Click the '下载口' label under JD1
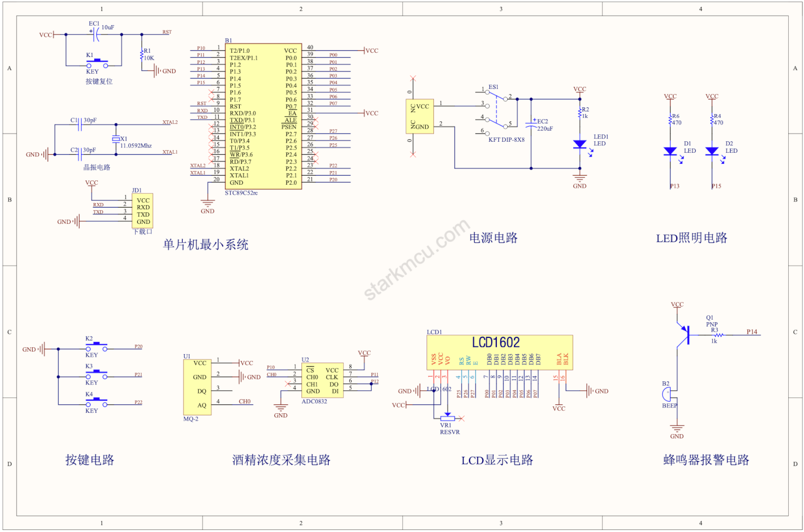Image resolution: width=804 pixels, height=532 pixels. pos(143,232)
